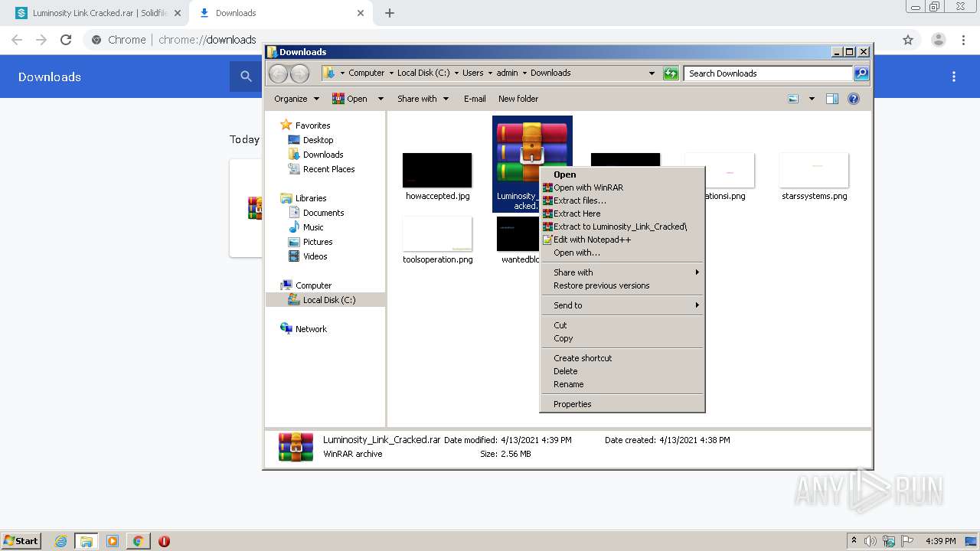Screen dimensions: 980x551
Task: Toggle the preview pane icon
Action: click(832, 99)
